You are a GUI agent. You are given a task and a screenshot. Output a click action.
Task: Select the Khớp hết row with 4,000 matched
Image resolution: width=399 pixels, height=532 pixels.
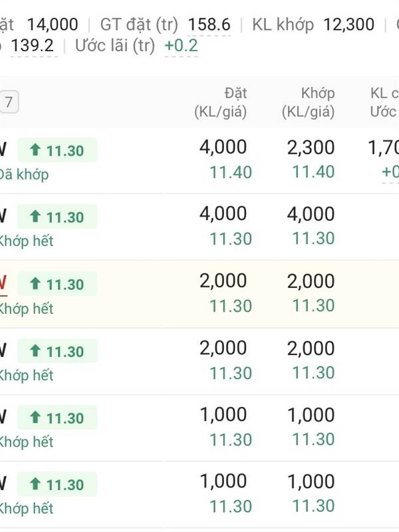coord(199,227)
